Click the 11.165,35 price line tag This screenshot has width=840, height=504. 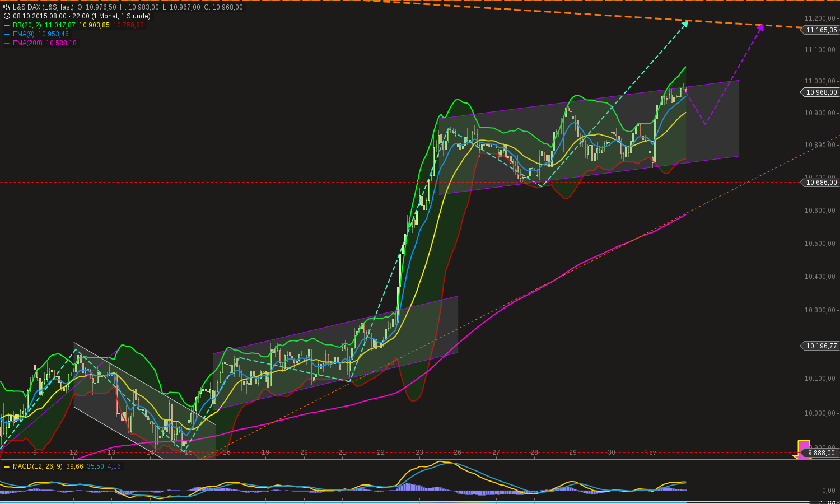tap(821, 30)
